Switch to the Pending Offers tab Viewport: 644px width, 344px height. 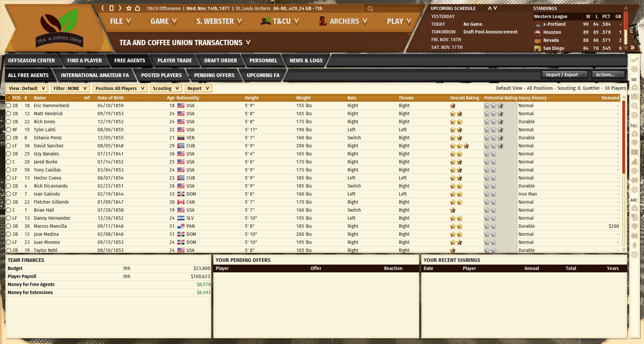(x=214, y=75)
